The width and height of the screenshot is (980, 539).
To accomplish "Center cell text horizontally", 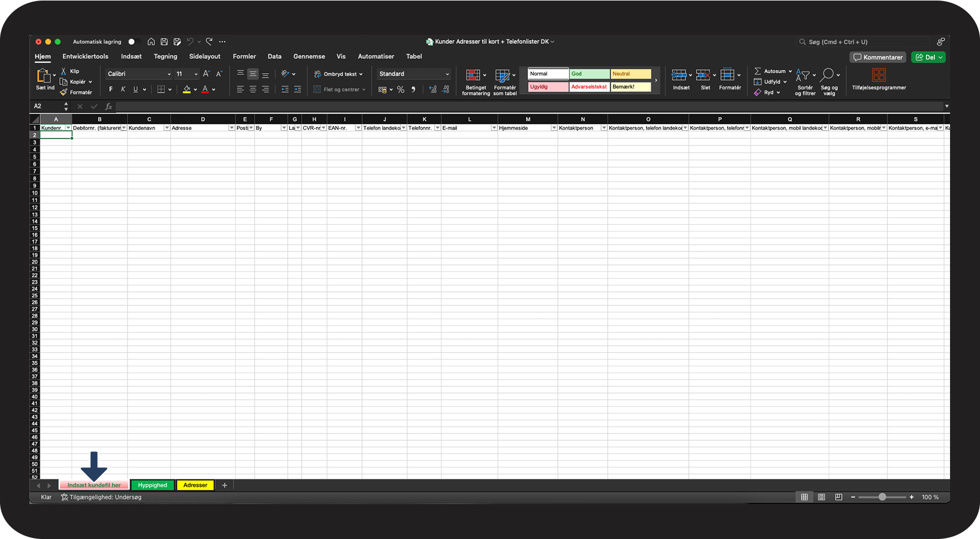I will (x=253, y=89).
